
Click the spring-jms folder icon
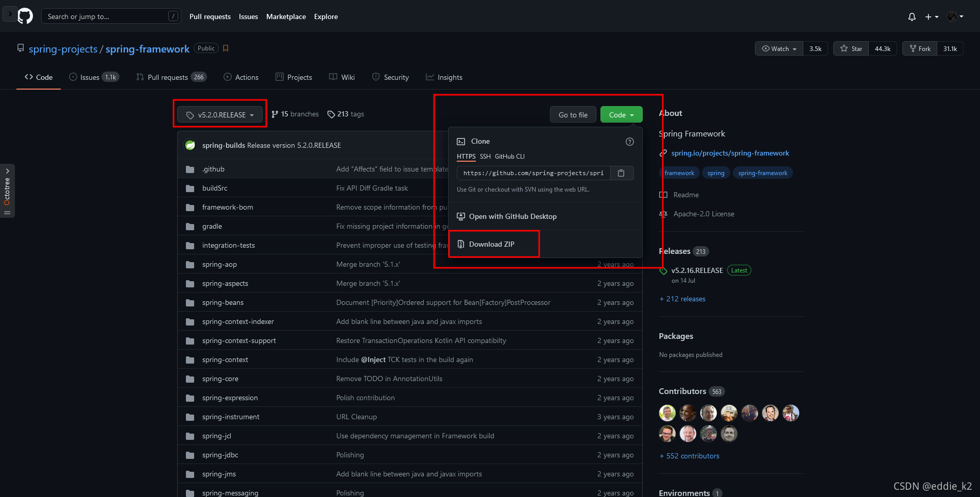click(x=190, y=474)
